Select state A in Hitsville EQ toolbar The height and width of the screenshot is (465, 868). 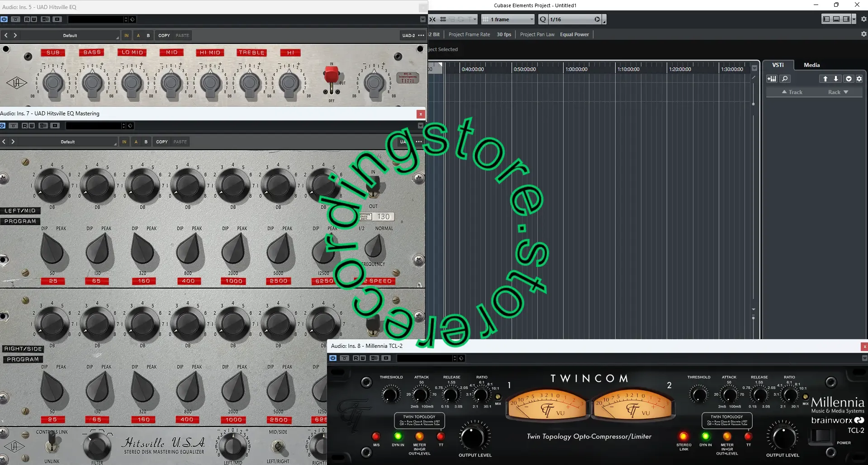138,35
